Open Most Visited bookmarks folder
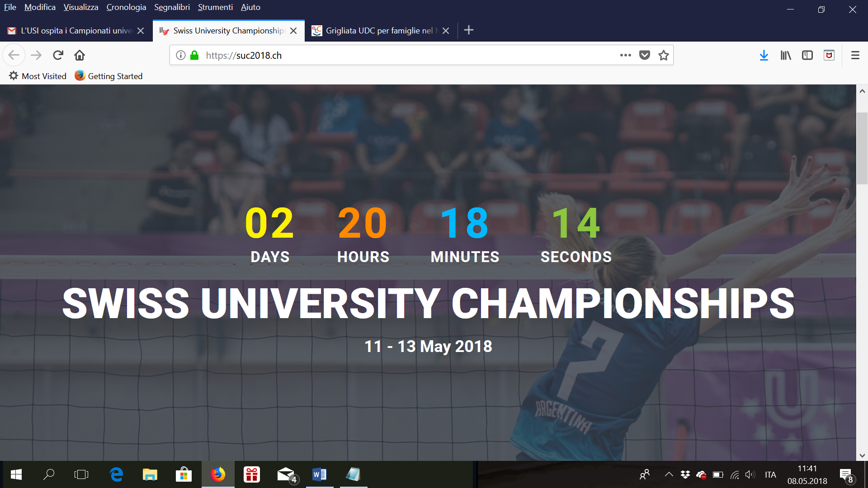The image size is (868, 488). point(38,76)
